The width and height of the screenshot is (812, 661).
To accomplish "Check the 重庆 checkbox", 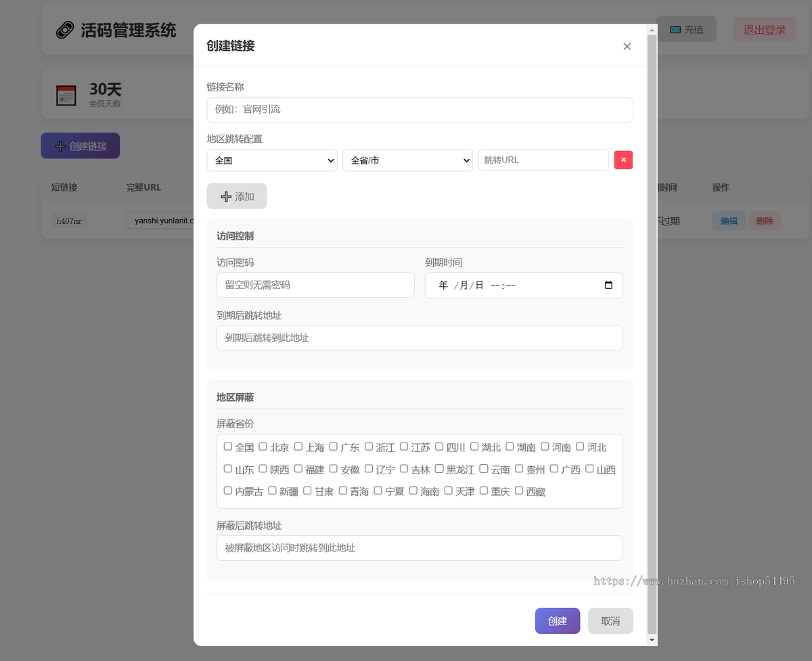I will 484,491.
